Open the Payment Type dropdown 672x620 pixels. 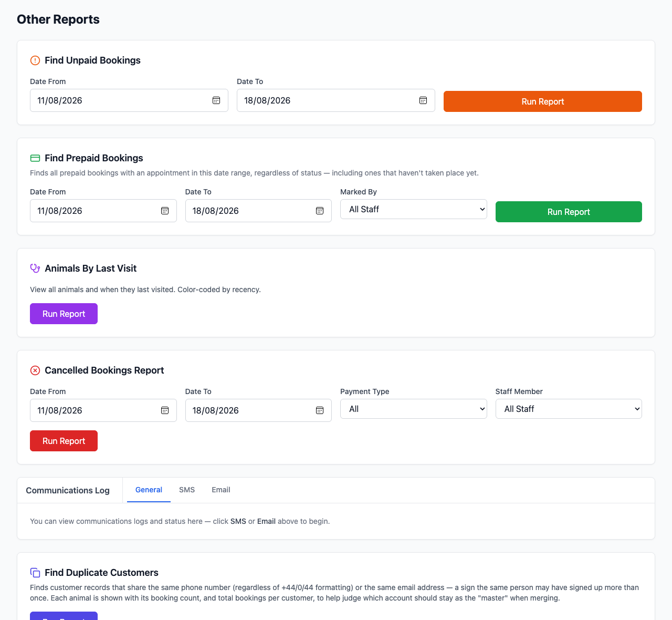click(x=414, y=409)
